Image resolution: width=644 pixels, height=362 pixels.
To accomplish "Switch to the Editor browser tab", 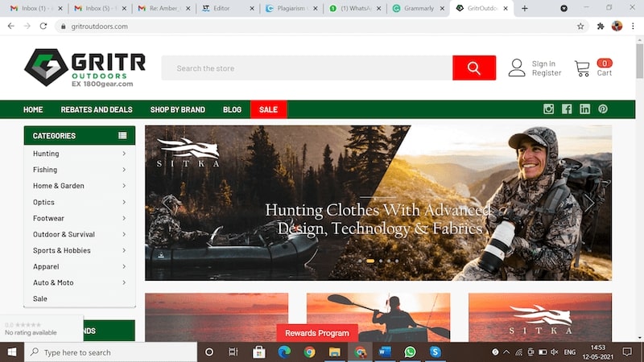I will (228, 8).
